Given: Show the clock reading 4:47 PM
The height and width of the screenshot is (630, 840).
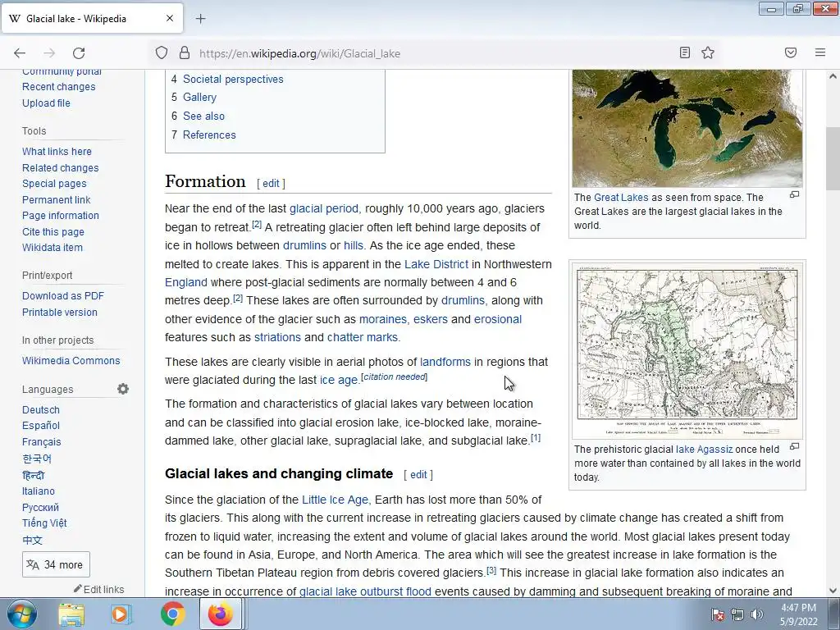Looking at the screenshot, I should point(798,608).
